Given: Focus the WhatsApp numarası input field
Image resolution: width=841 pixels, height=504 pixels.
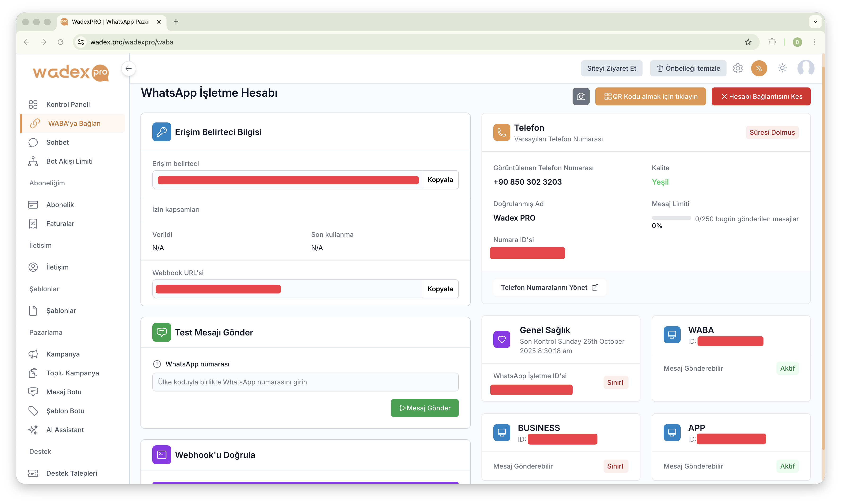Looking at the screenshot, I should click(305, 382).
